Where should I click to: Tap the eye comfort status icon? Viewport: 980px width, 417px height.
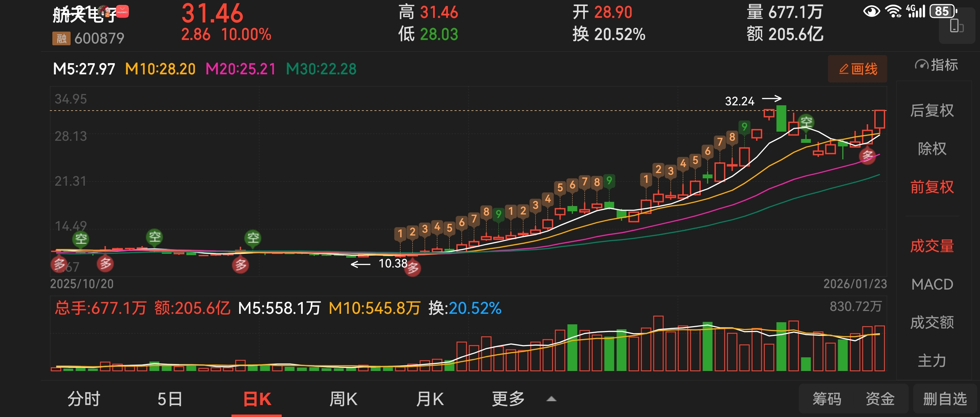(x=871, y=11)
